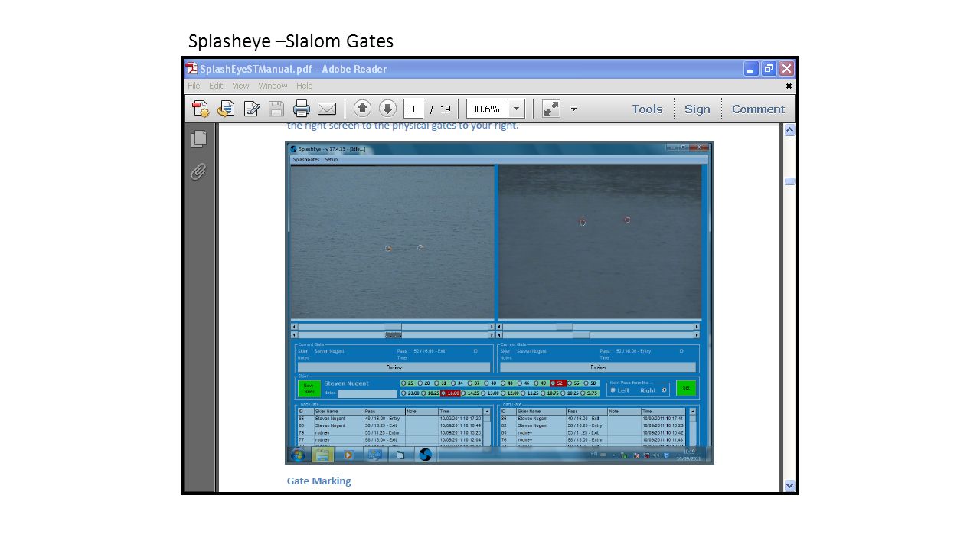Click the page number input field
This screenshot has height=551, width=980.
(x=413, y=109)
